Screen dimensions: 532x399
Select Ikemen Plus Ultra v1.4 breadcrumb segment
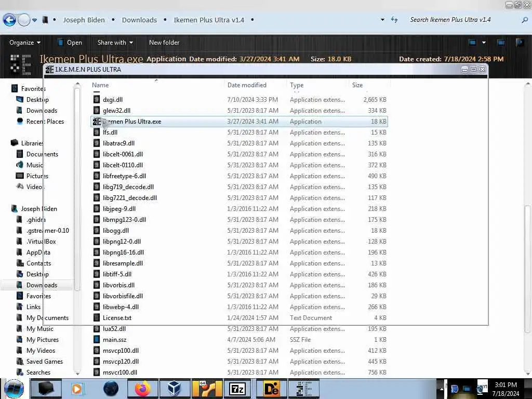(209, 20)
